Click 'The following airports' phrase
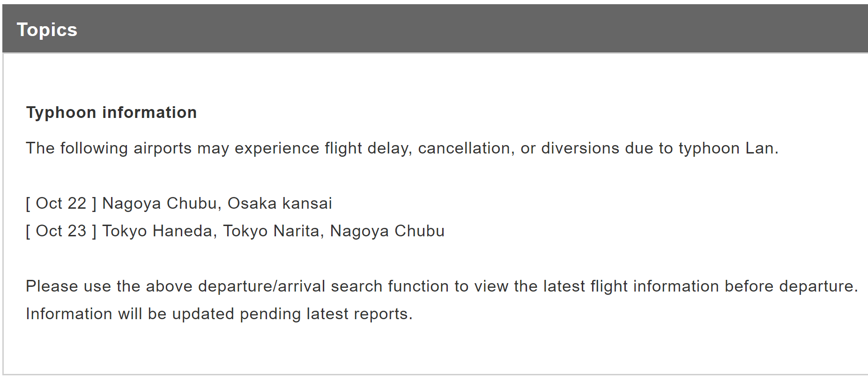The width and height of the screenshot is (868, 380). coord(109,148)
